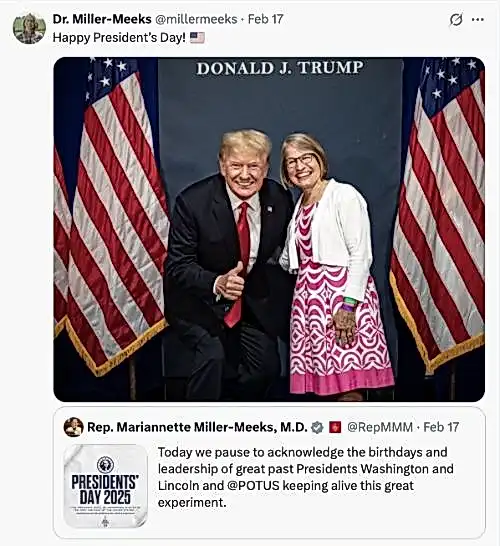The height and width of the screenshot is (546, 500).
Task: Click the @RepMMM handle
Action: [x=380, y=427]
